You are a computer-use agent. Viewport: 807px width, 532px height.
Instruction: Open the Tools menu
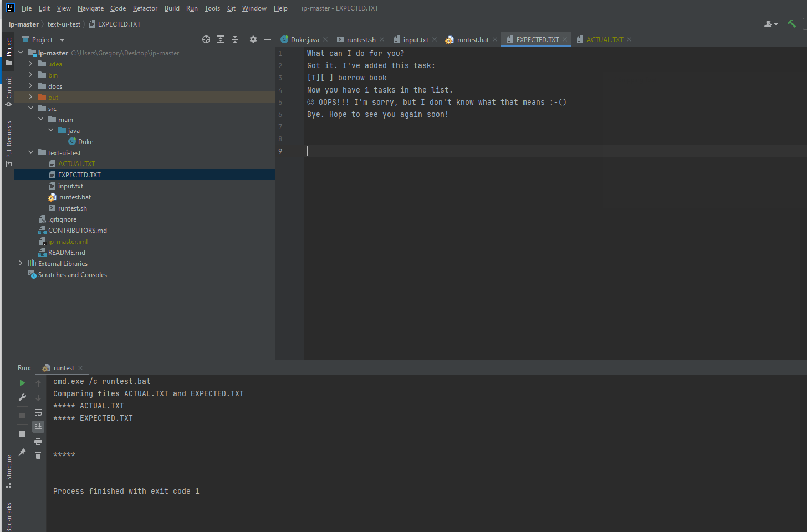tap(212, 8)
